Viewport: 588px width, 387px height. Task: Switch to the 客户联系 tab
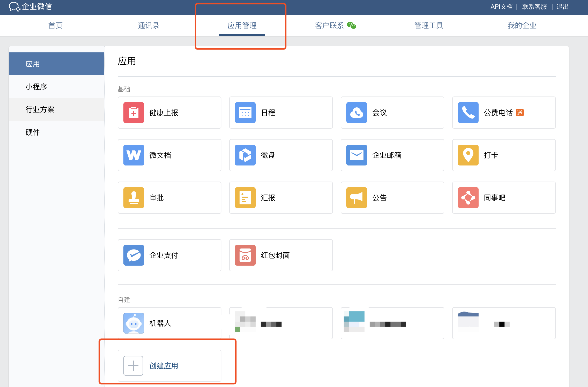click(x=330, y=25)
